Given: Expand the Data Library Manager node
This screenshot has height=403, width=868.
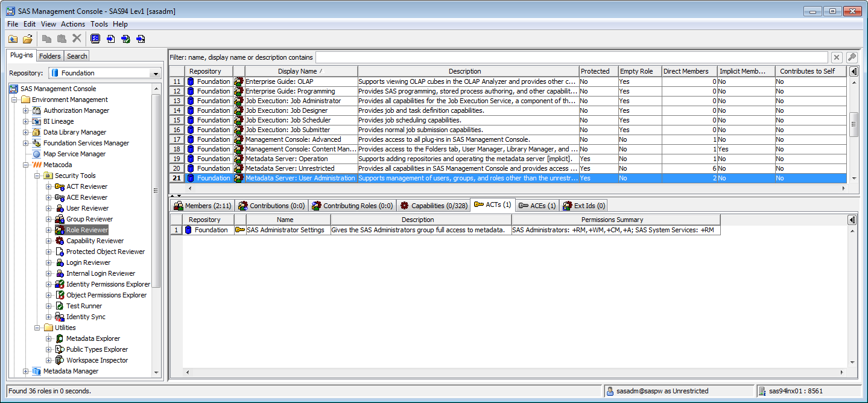Looking at the screenshot, I should (x=25, y=132).
